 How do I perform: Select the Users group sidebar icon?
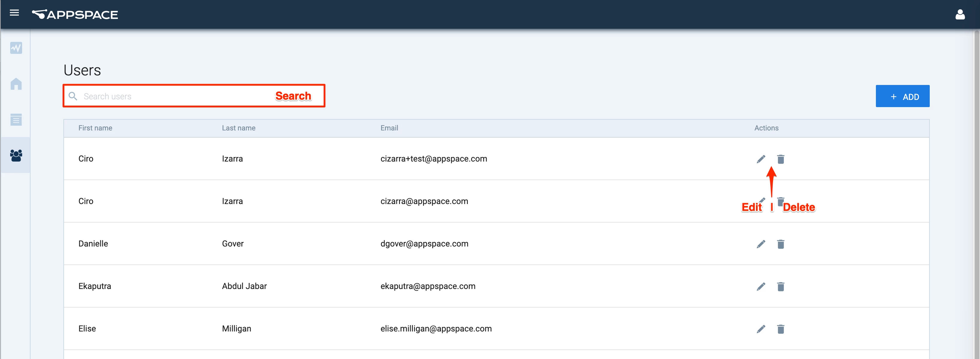tap(16, 155)
